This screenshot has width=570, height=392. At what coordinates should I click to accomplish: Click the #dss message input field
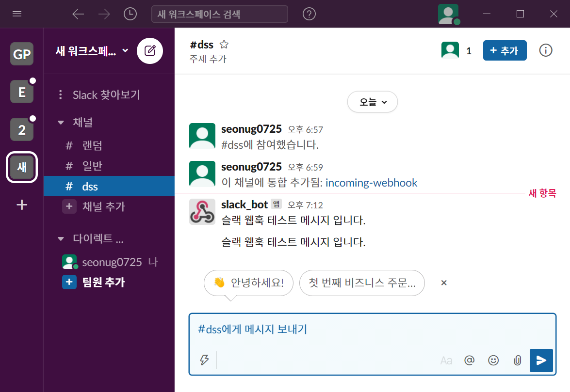coord(372,329)
